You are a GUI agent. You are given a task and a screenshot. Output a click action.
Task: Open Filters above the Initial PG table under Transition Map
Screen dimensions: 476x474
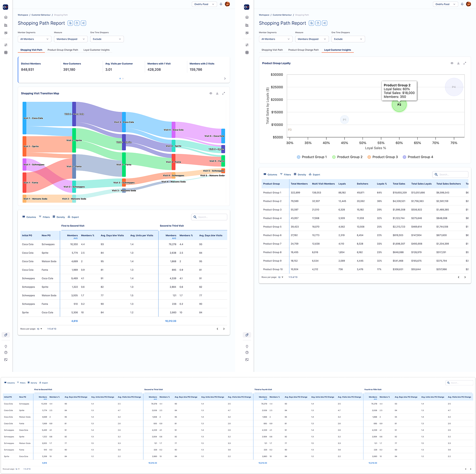pos(44,217)
